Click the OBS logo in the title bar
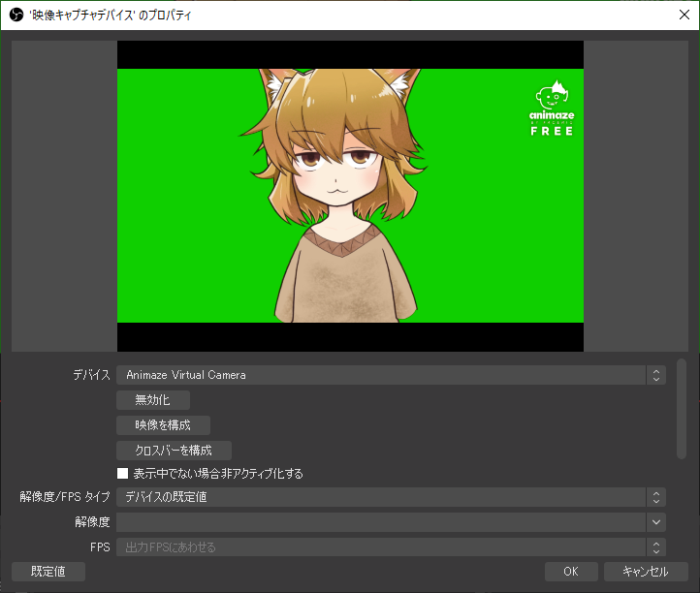700x593 pixels. 16,16
